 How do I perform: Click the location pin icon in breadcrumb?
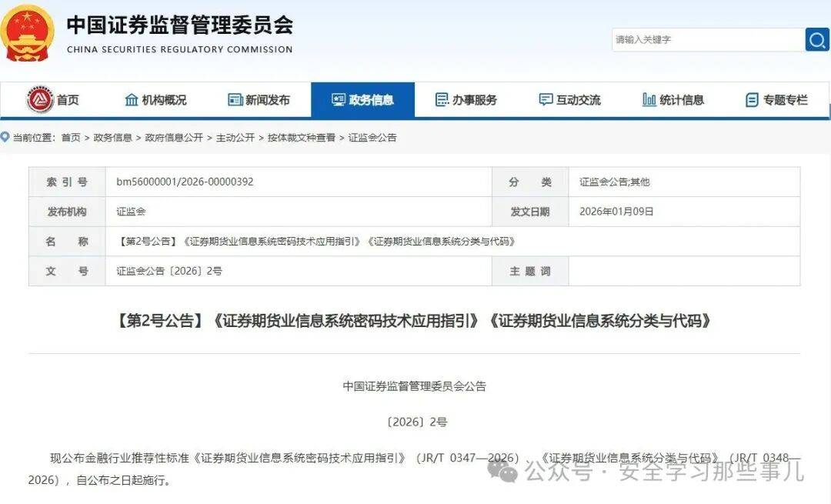[6, 138]
